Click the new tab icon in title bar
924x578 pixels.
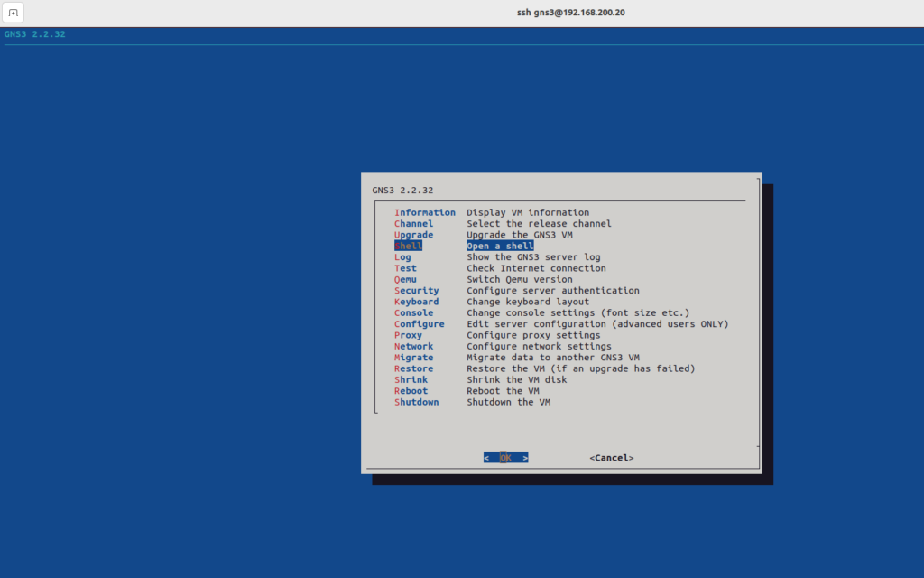pos(13,14)
